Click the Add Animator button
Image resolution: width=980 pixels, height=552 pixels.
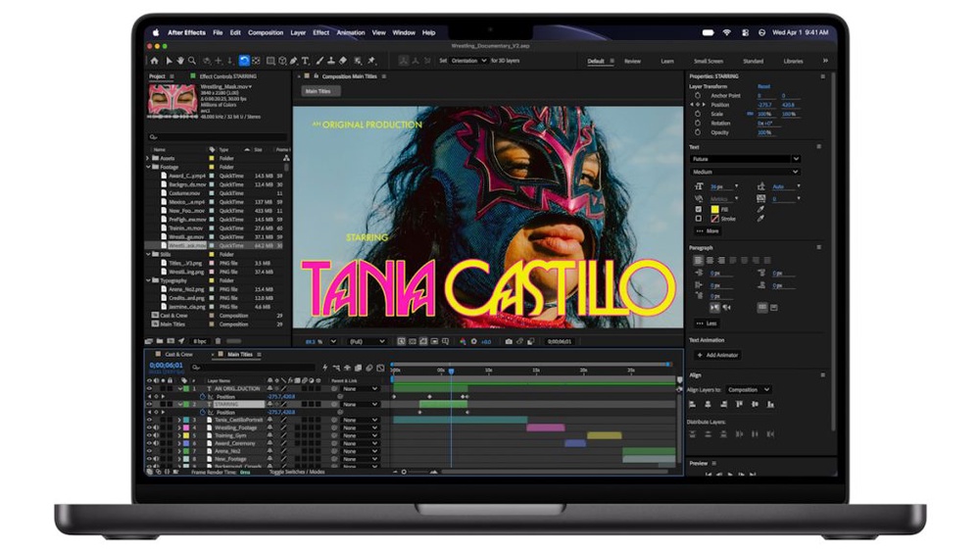(717, 355)
